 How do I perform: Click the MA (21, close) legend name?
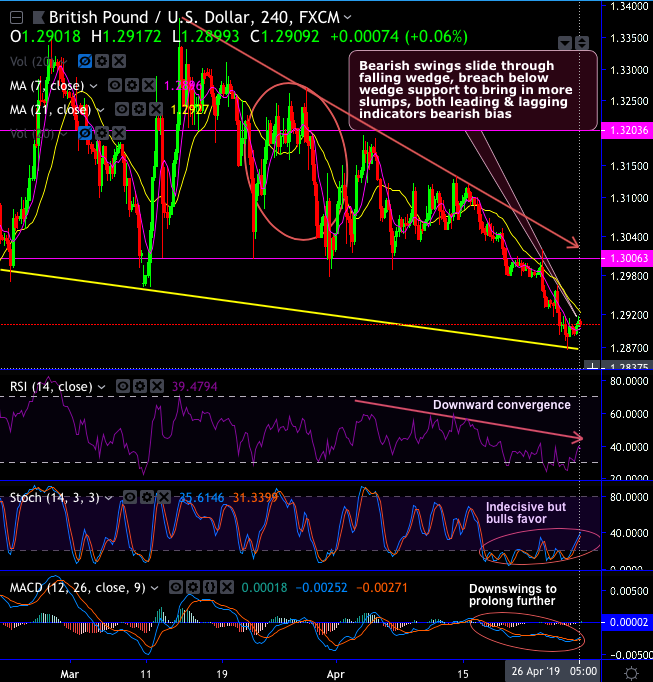pos(50,110)
